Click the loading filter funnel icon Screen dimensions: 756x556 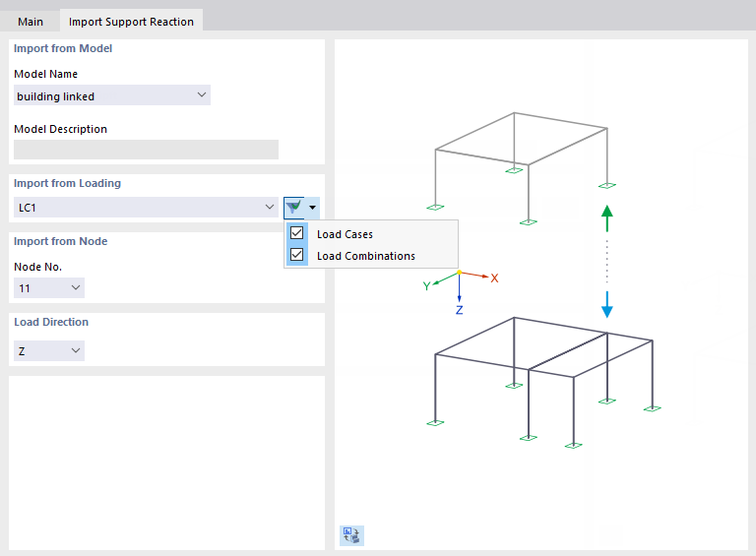(293, 208)
